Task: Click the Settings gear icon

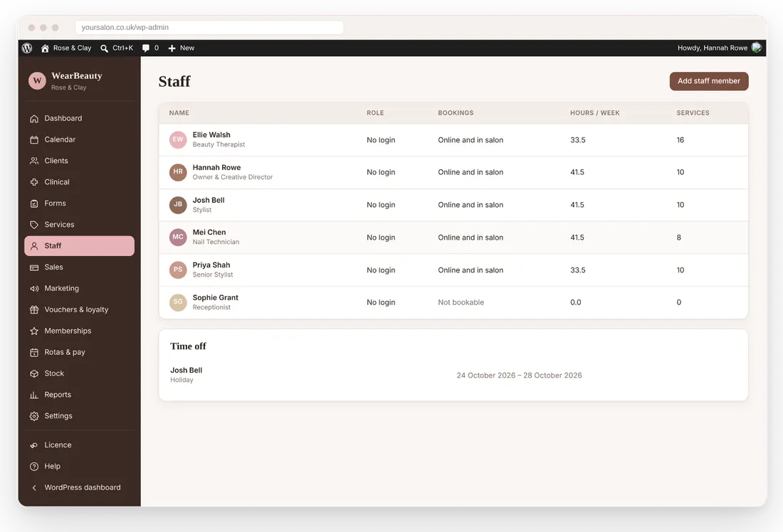Action: point(34,416)
